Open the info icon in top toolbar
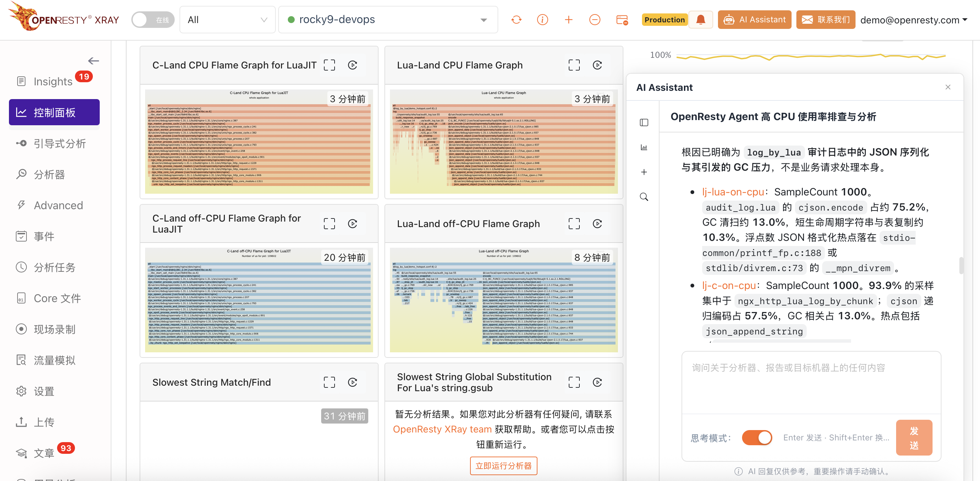 pos(543,20)
